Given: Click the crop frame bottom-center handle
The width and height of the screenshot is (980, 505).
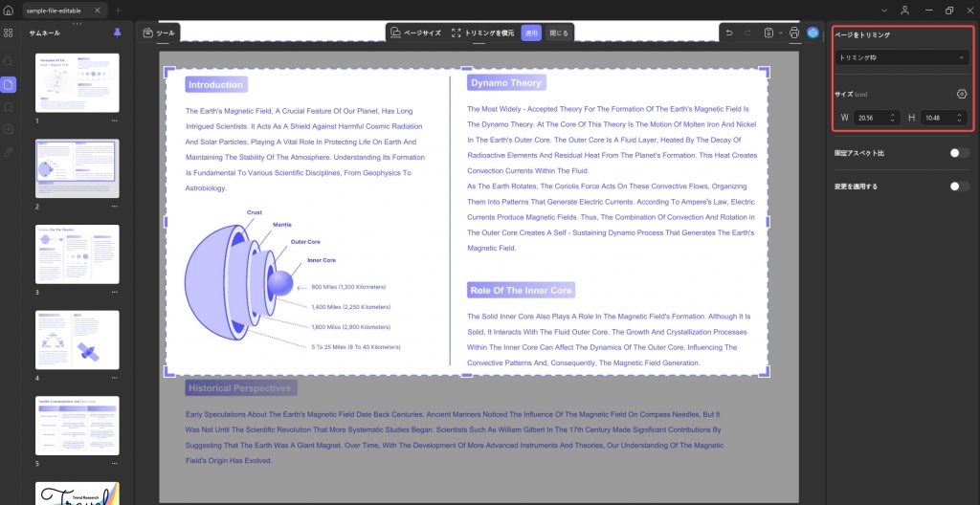Looking at the screenshot, I should coord(466,375).
